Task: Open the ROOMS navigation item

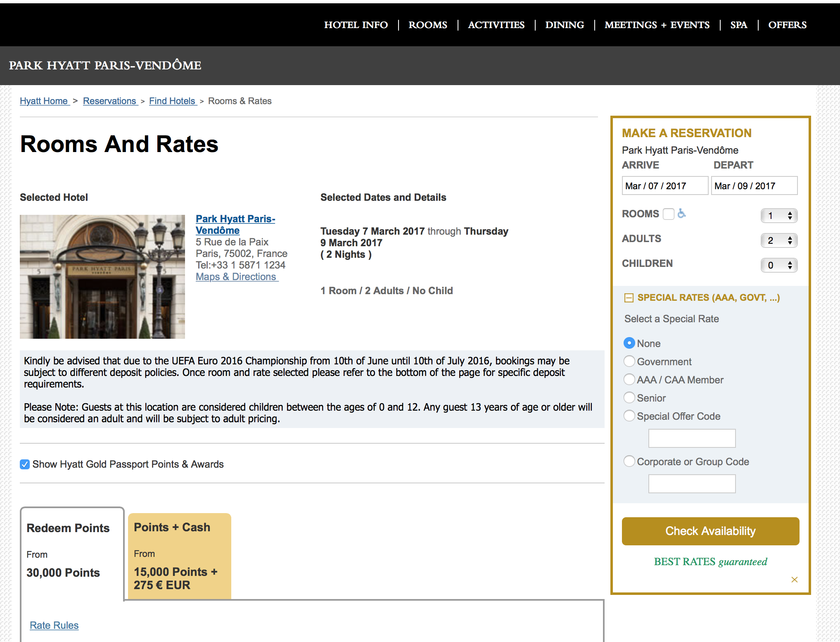Action: (427, 25)
